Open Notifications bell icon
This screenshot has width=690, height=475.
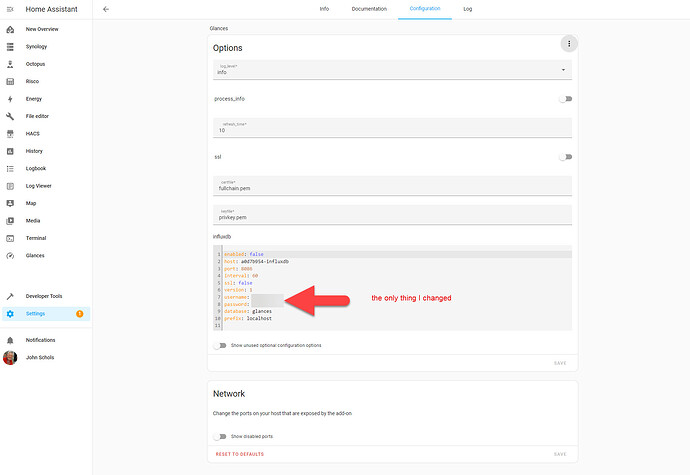click(x=10, y=340)
